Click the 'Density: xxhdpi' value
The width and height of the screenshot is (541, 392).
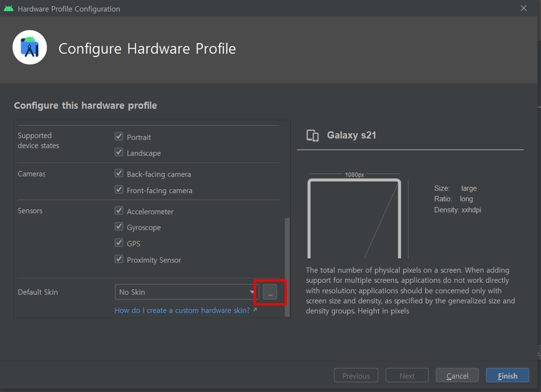click(x=458, y=210)
